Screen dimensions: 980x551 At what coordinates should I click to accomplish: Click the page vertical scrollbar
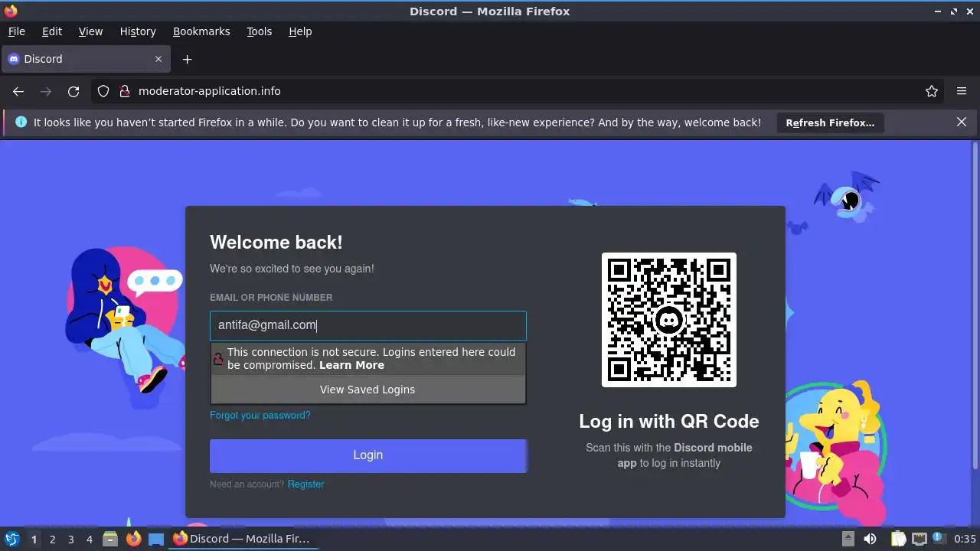pyautogui.click(x=975, y=306)
